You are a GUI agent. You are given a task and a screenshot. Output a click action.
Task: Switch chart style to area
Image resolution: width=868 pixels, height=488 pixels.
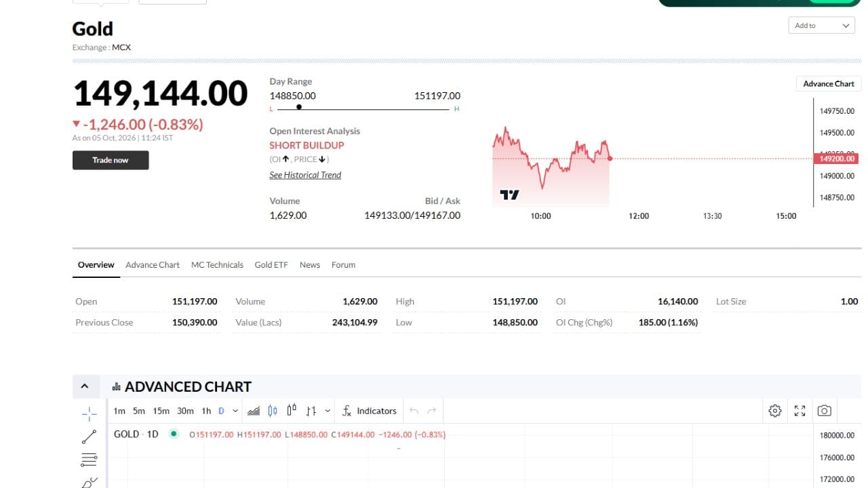[x=254, y=411]
